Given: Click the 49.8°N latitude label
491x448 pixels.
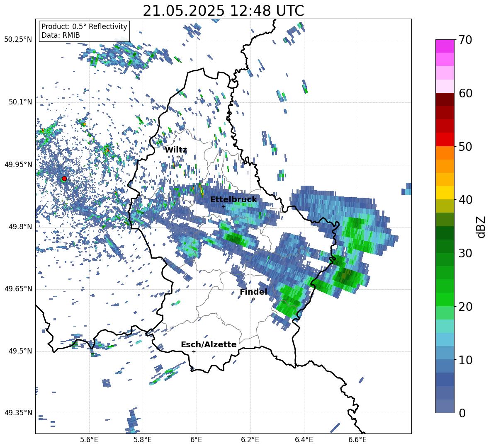Looking at the screenshot, I should point(20,227).
